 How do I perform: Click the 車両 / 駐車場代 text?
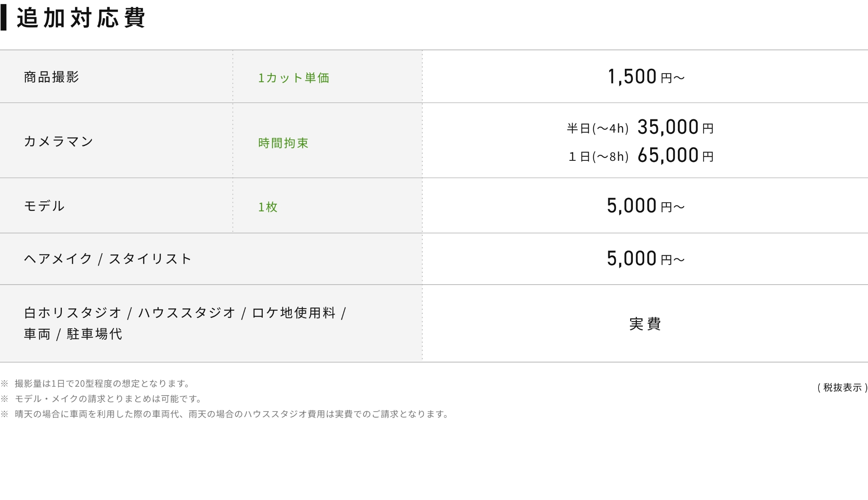click(73, 334)
